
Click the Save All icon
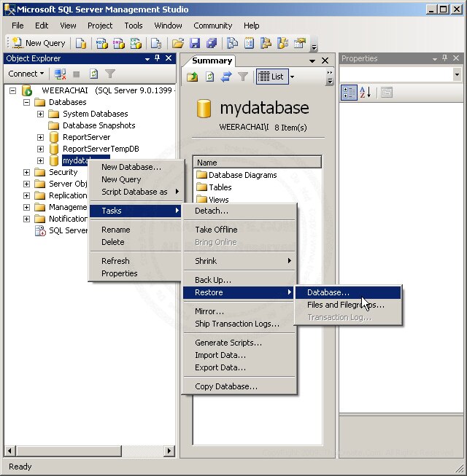tap(212, 43)
